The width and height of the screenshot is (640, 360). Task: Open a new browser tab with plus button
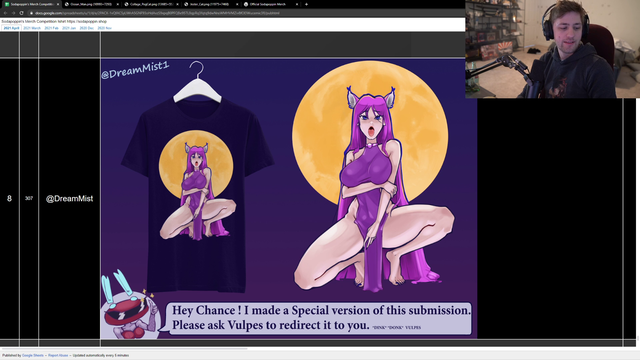306,4
